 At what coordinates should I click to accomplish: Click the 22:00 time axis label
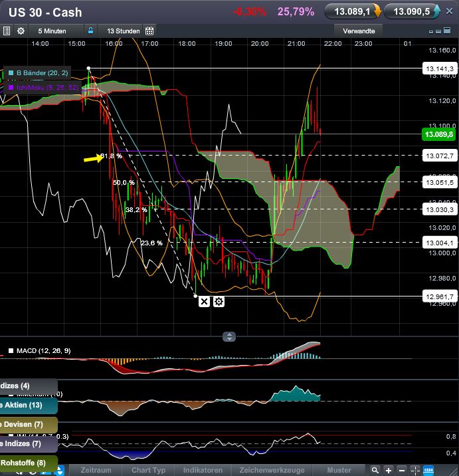[333, 44]
